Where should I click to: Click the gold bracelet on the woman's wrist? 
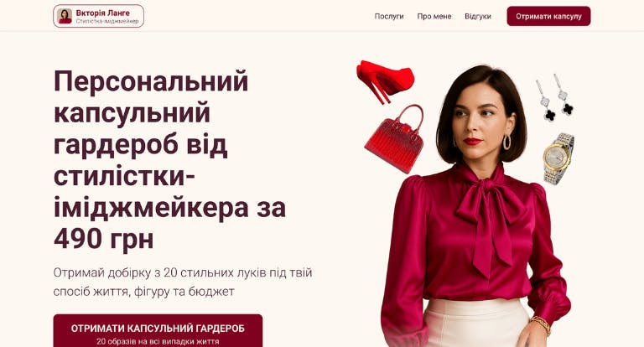541,324
